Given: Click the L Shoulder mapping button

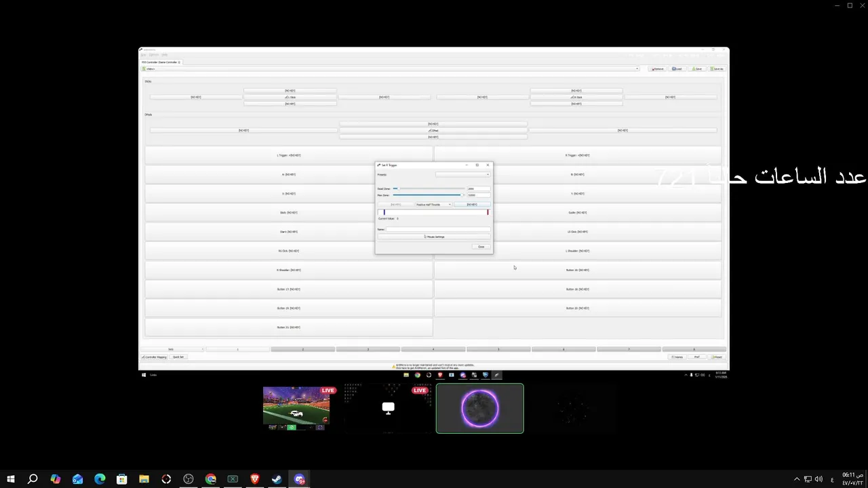Looking at the screenshot, I should (578, 251).
